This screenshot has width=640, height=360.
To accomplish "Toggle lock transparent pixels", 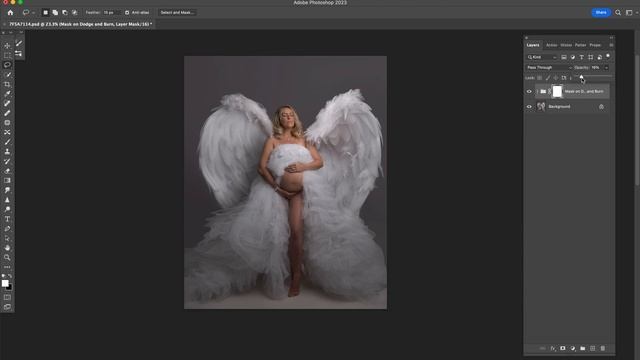I will click(540, 78).
